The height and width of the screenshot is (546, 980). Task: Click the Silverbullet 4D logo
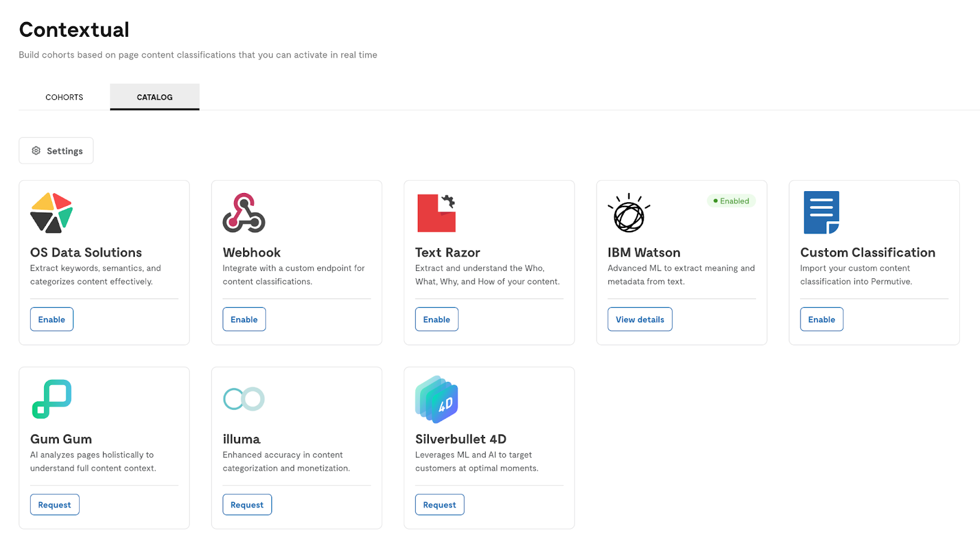437,400
